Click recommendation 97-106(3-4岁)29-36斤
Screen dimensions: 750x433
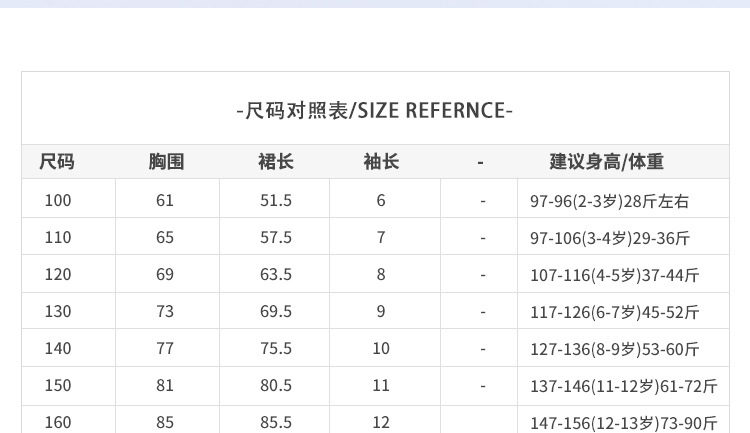(x=610, y=238)
